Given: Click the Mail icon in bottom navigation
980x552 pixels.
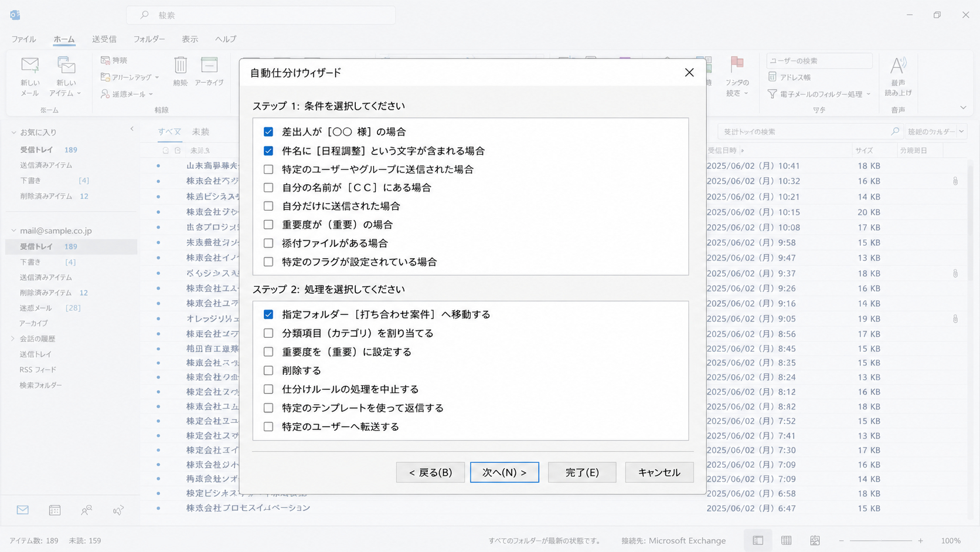Looking at the screenshot, I should point(23,510).
